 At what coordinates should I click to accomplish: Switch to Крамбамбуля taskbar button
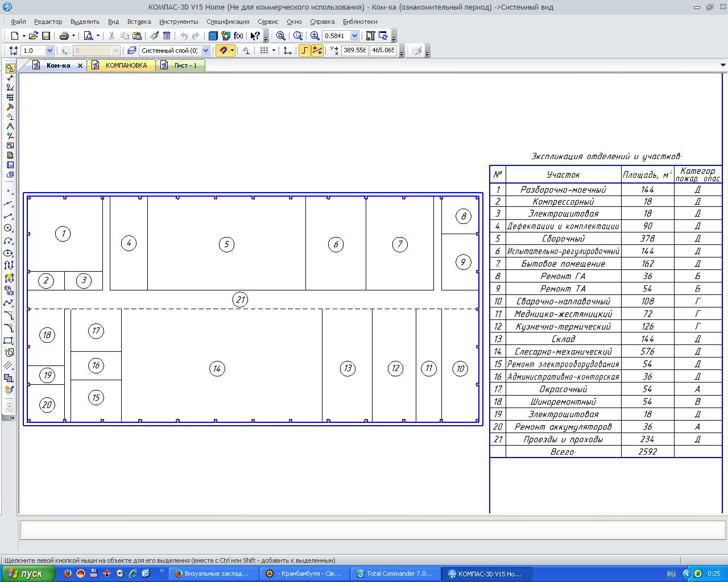[304, 573]
